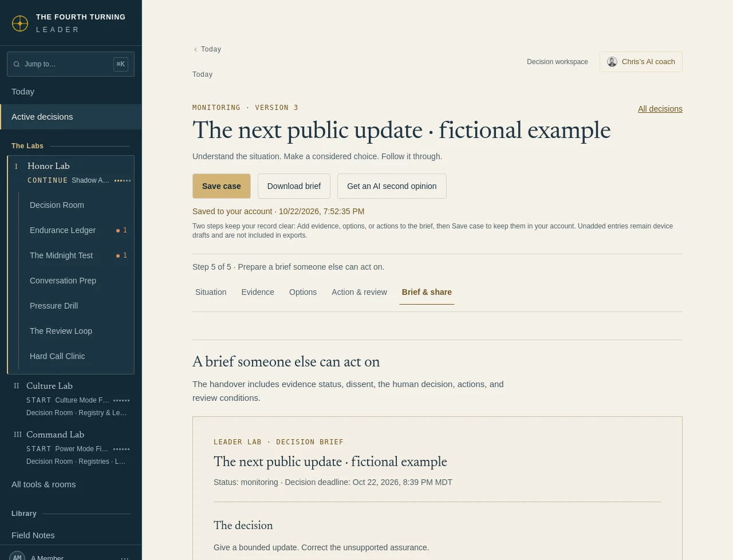Follow the All decisions link

[660, 109]
